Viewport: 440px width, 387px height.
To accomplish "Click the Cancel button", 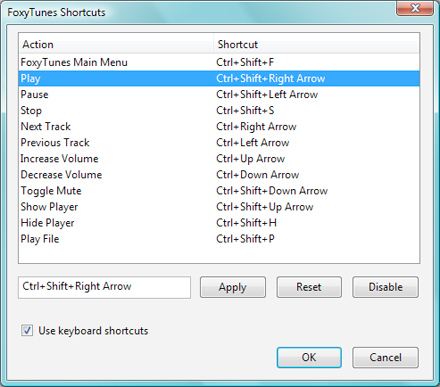I will pyautogui.click(x=385, y=357).
